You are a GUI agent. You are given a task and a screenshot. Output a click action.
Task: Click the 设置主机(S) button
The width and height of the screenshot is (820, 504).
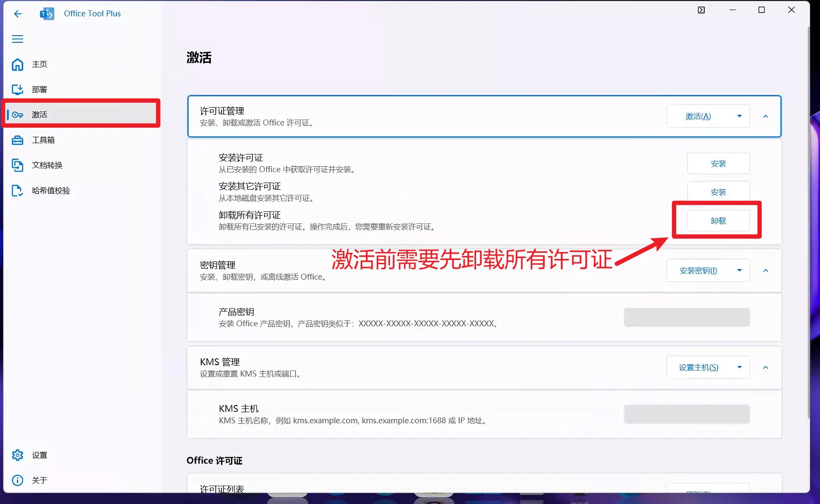(698, 368)
